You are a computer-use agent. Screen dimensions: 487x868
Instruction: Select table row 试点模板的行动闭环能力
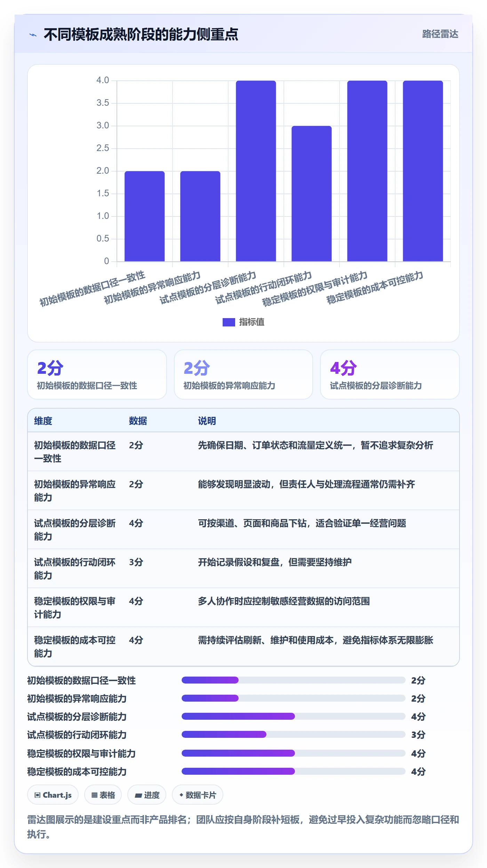pos(243,569)
